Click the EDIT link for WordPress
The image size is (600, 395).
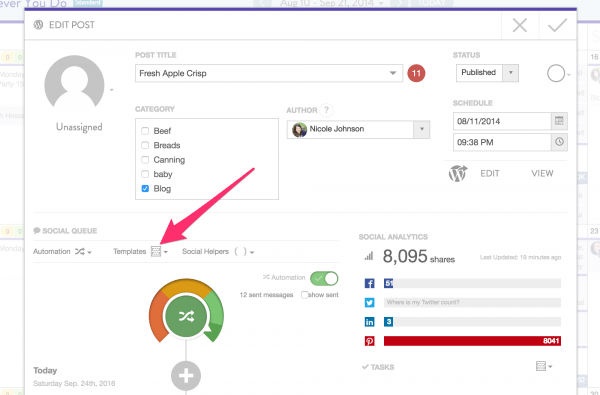pos(490,174)
